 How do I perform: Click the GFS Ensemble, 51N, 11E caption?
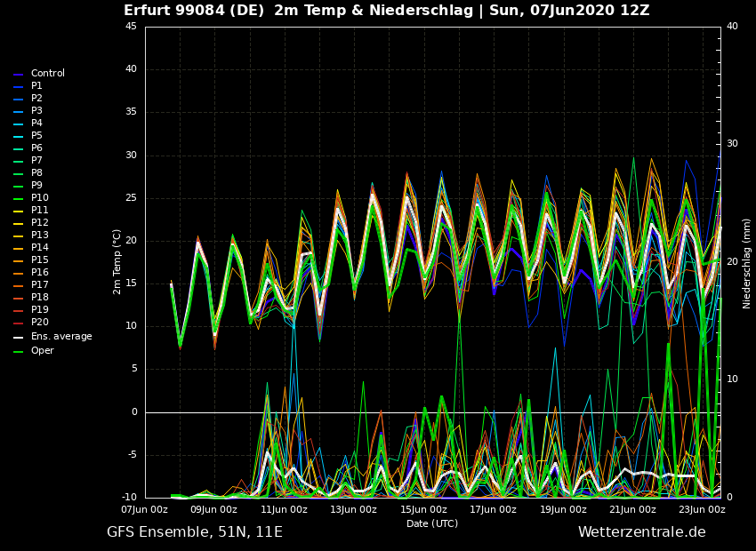coord(194,532)
